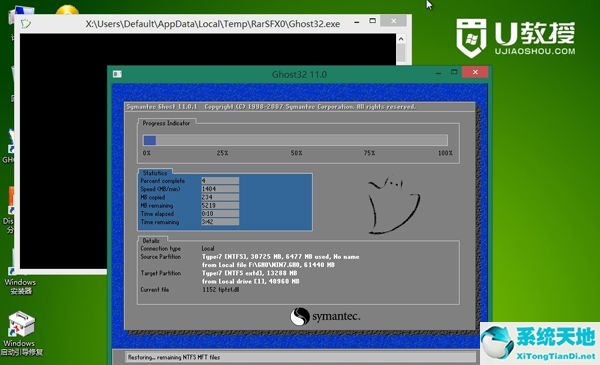Click the 50% progress scale mark

coord(296,153)
